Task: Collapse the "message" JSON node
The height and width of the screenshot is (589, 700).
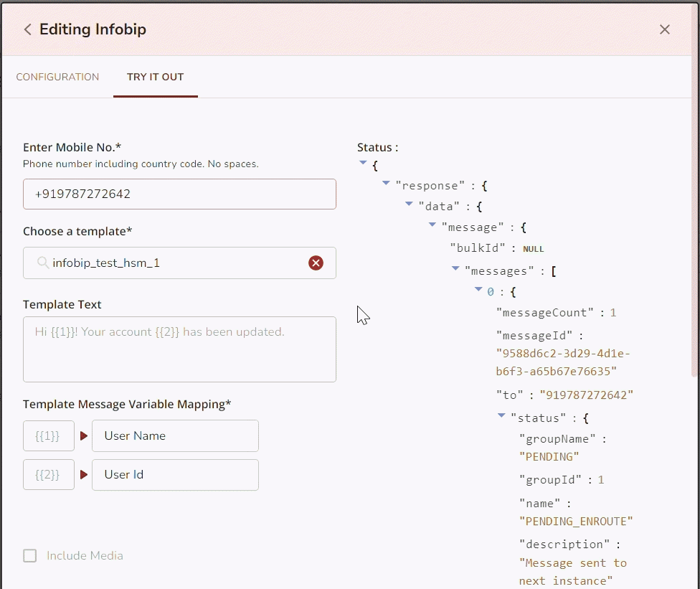Action: 432,225
